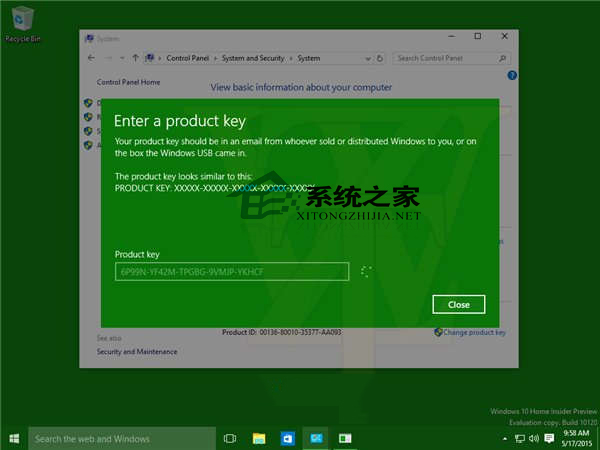Click the See also label

click(109, 338)
